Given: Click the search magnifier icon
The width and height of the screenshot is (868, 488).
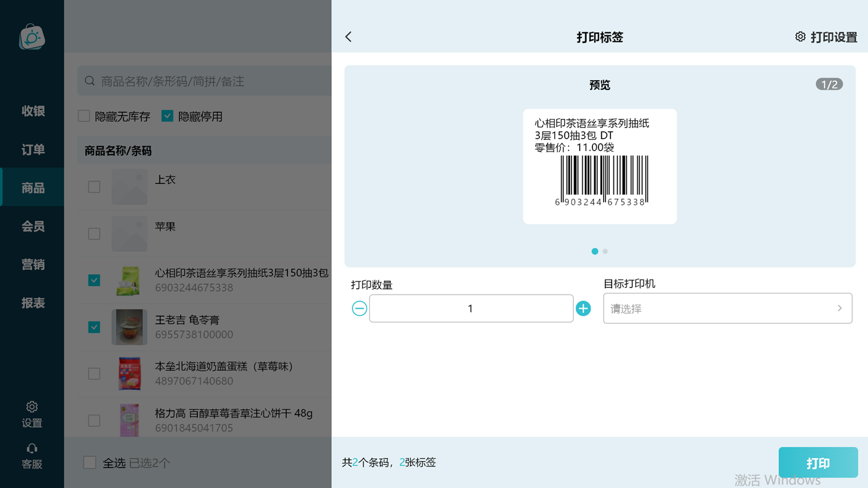Looking at the screenshot, I should pos(90,81).
